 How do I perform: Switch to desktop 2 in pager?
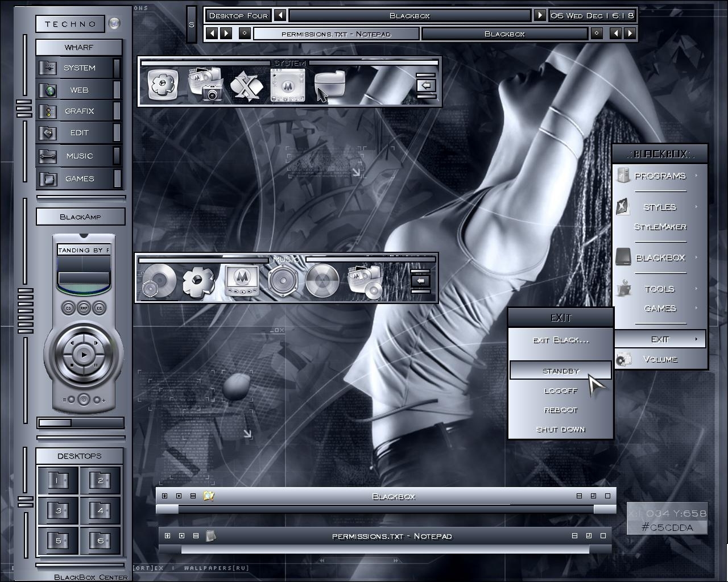tap(100, 480)
